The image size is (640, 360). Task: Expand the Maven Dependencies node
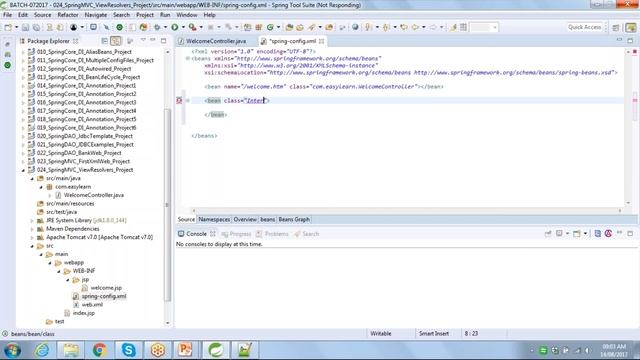pos(32,229)
